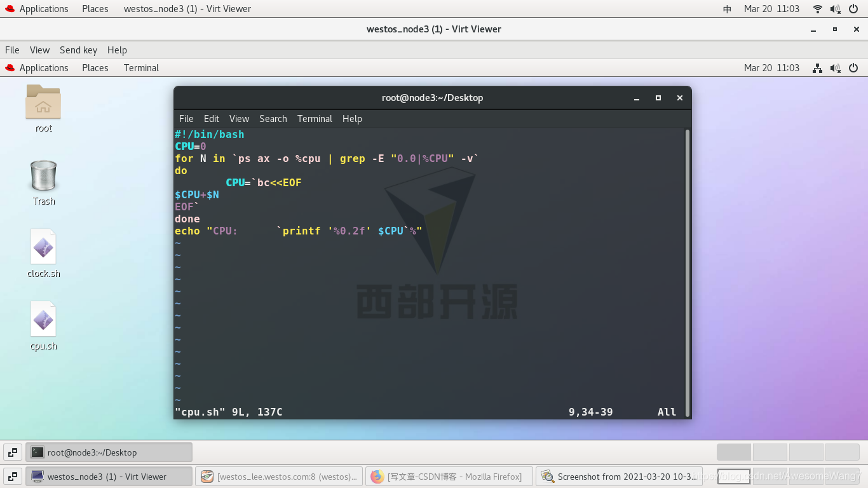The height and width of the screenshot is (488, 868).
Task: Click the host show-desktop panel icon
Action: [13, 477]
